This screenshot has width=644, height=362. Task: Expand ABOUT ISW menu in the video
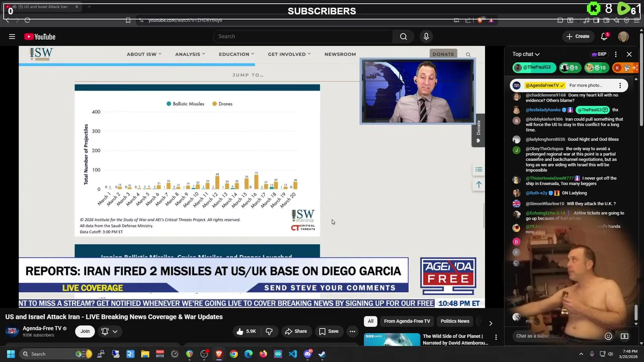(144, 54)
